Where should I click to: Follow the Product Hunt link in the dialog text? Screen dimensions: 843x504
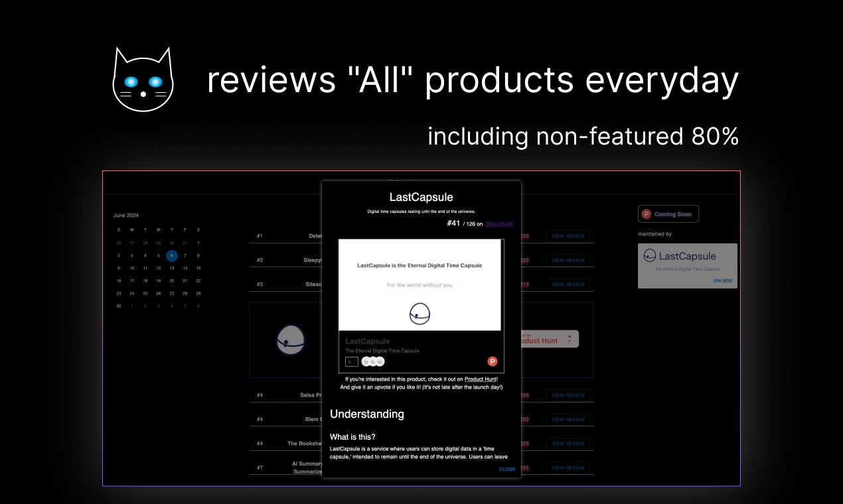coord(480,379)
